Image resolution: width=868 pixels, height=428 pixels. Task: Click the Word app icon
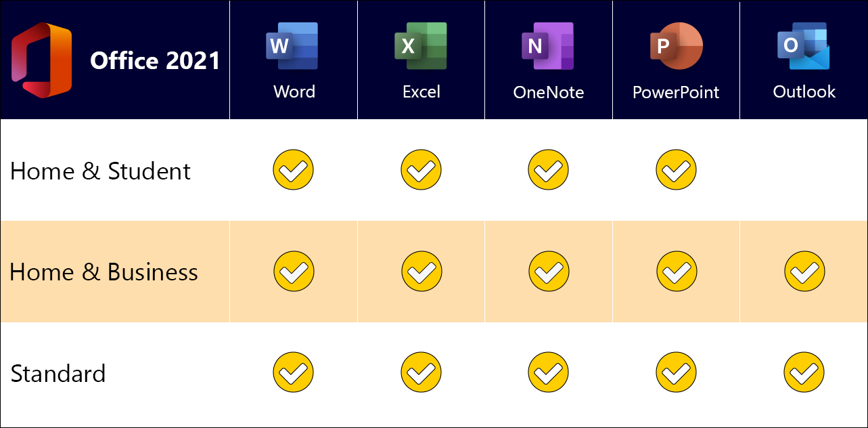(293, 46)
